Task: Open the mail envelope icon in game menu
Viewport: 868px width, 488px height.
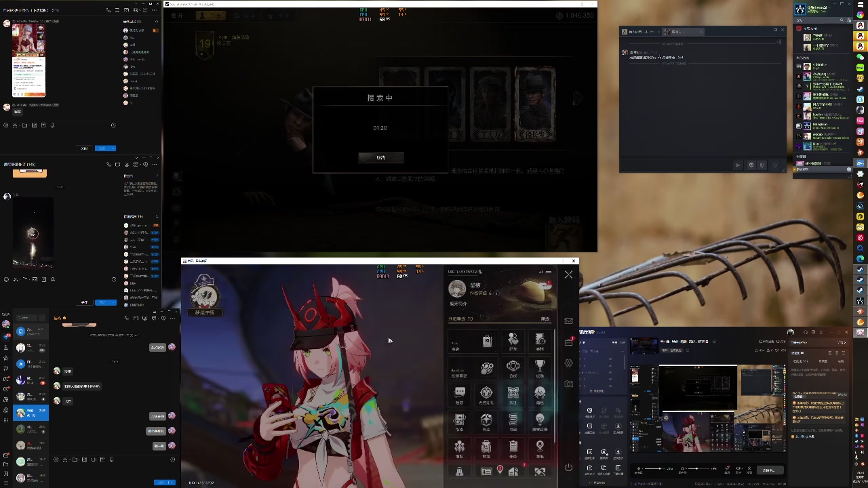Action: (568, 321)
